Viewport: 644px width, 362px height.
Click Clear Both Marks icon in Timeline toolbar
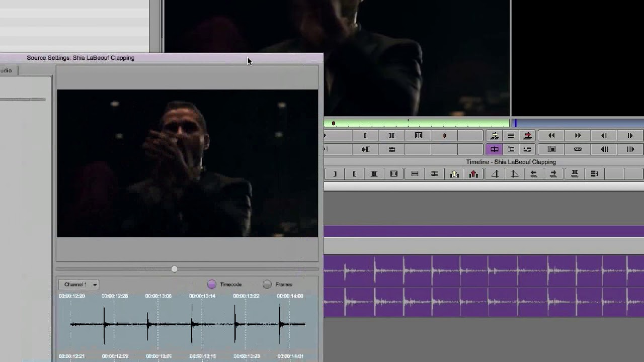pos(394,174)
